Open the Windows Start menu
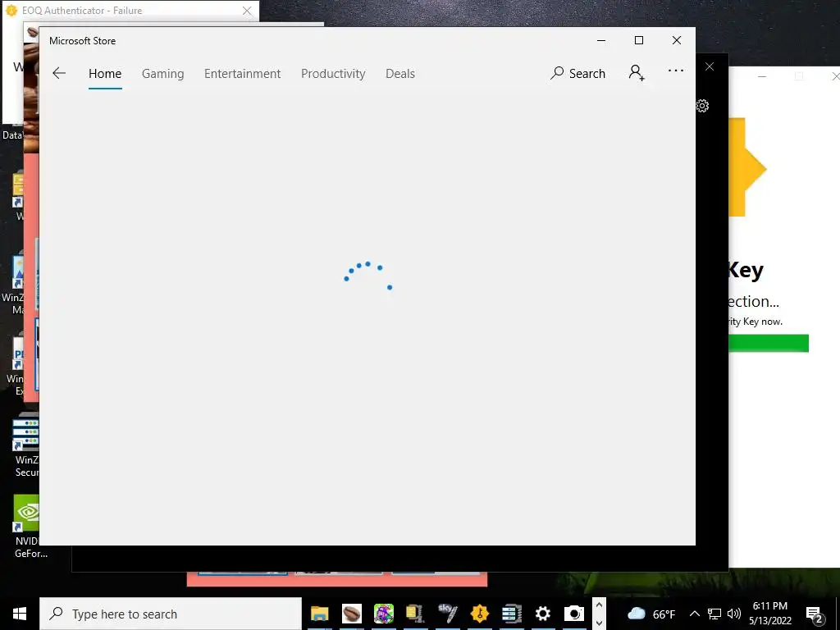 (20, 614)
